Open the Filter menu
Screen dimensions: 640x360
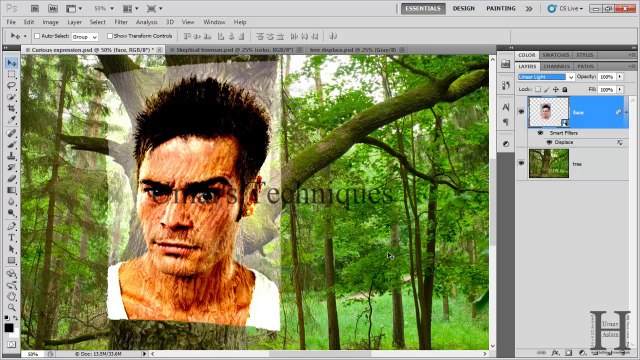121,22
